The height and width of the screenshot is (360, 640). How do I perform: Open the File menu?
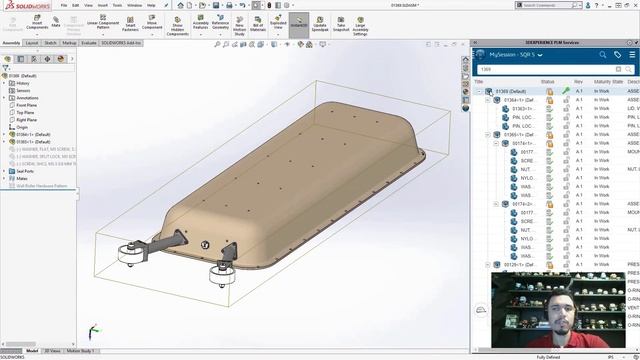[x=64, y=5]
